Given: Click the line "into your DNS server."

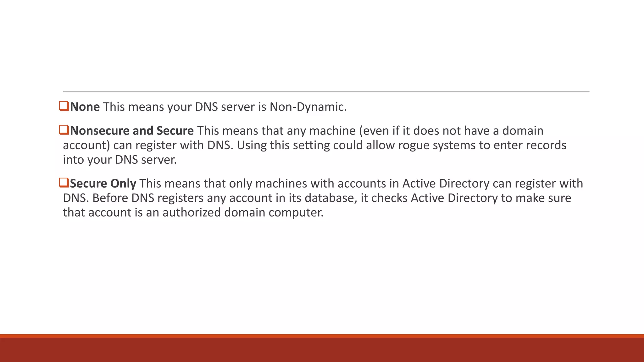Looking at the screenshot, I should click(120, 160).
